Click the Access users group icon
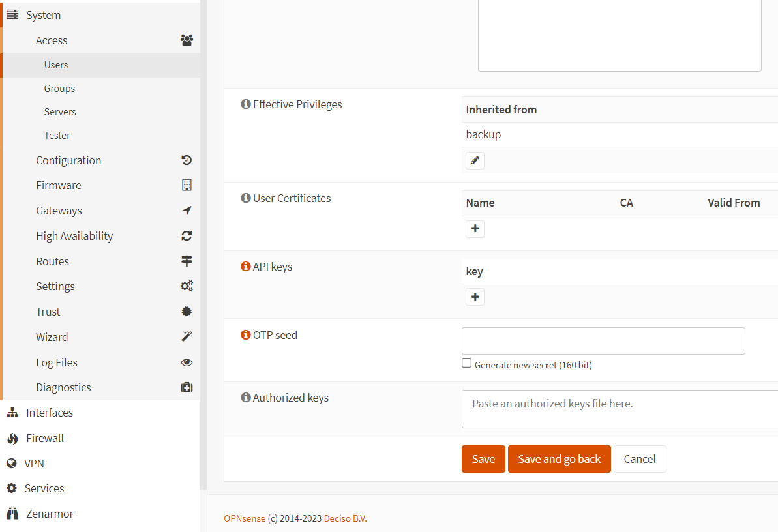 pos(187,40)
